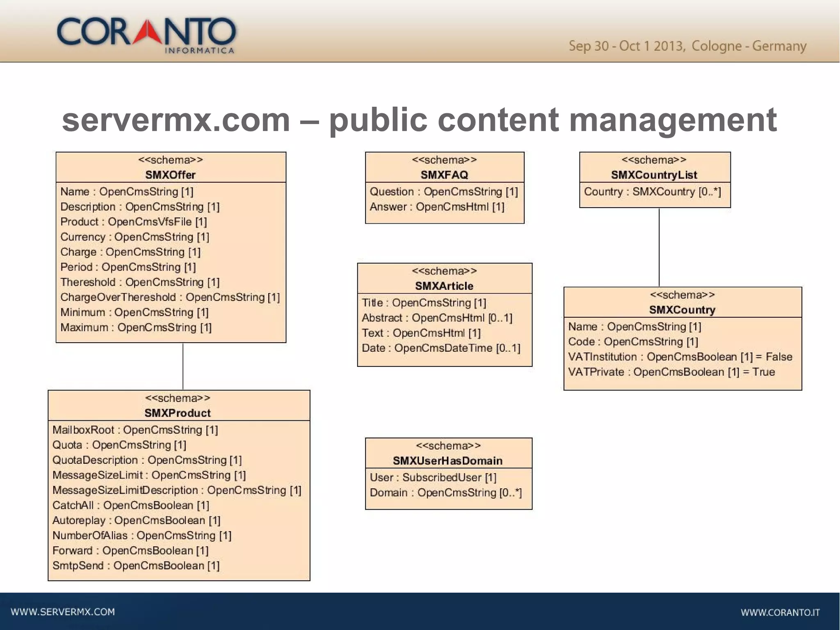Click 'Text : OpenCmsHtml [1]' attribute
The width and height of the screenshot is (840, 630).
pos(421,333)
